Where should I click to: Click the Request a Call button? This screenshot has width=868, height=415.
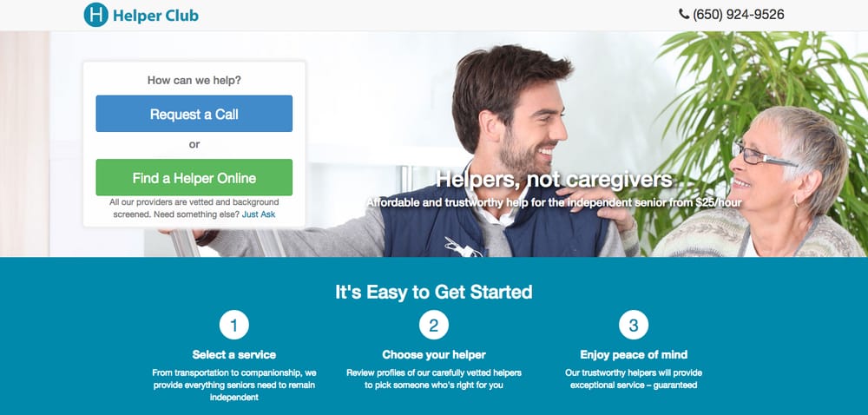(194, 114)
